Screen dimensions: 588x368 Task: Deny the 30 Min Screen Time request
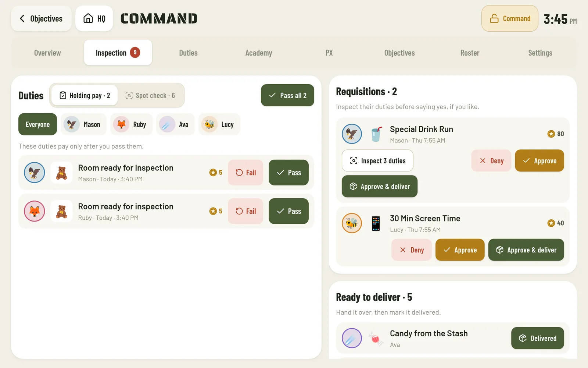tap(412, 250)
